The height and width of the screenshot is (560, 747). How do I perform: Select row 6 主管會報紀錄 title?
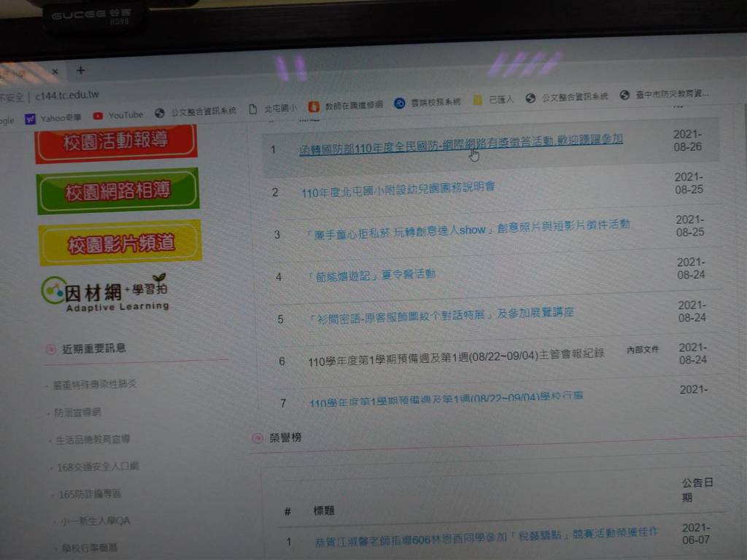click(456, 357)
